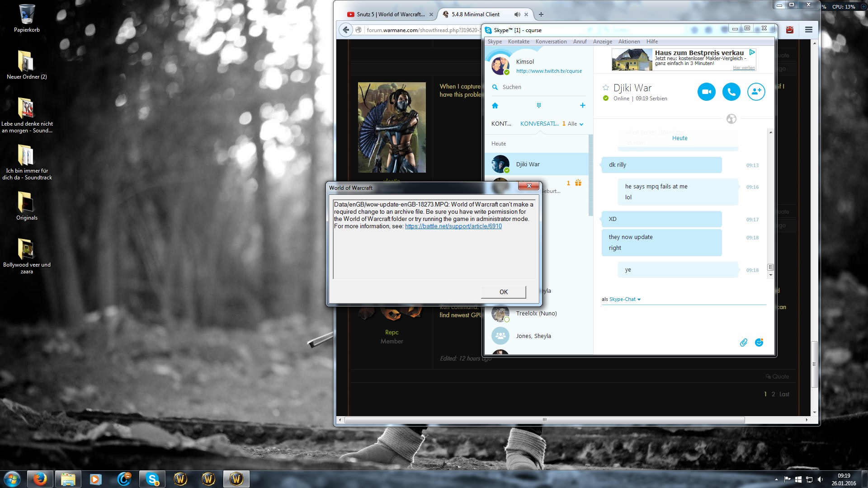
Task: Open the battle.net support article link
Action: [453, 226]
